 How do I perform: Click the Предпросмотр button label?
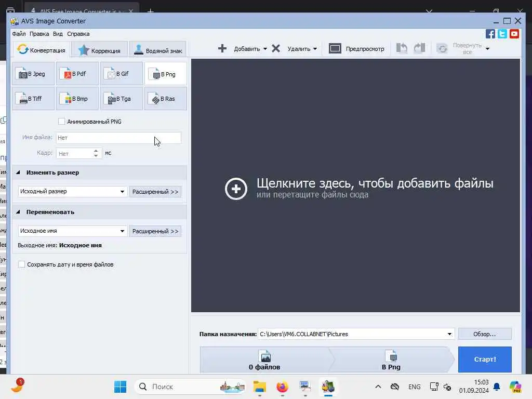coord(365,49)
